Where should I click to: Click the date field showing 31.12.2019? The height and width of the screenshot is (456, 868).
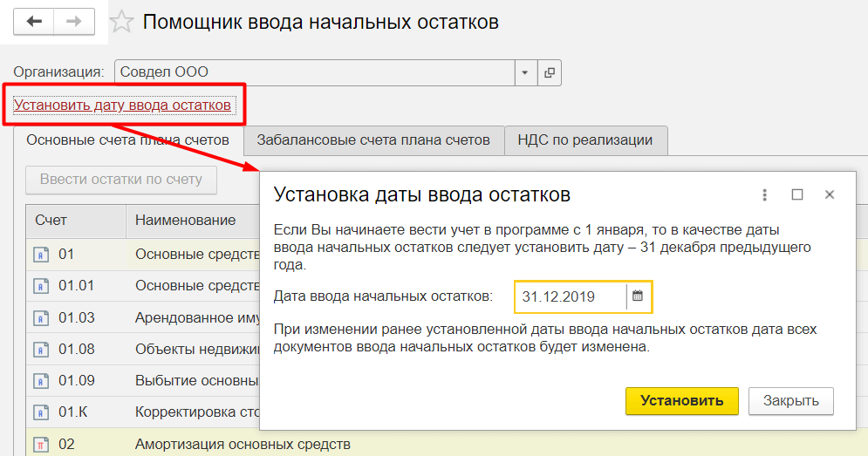coord(571,296)
